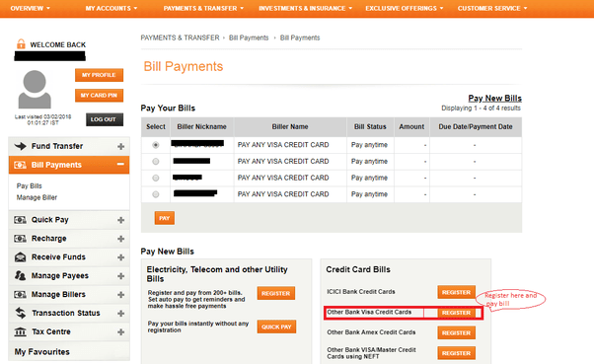
Task: Register Other Bank Amex Credit Cards
Action: [x=456, y=332]
